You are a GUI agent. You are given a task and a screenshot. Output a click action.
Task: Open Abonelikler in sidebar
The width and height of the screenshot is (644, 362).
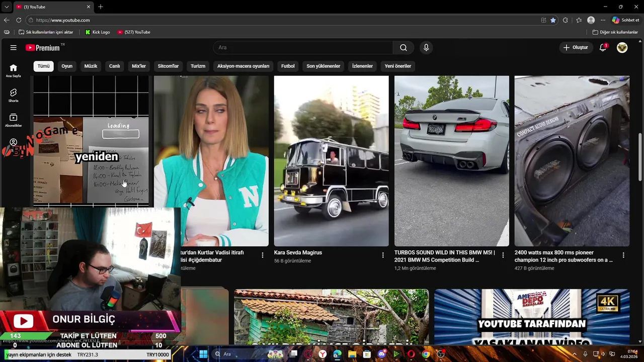point(13,120)
